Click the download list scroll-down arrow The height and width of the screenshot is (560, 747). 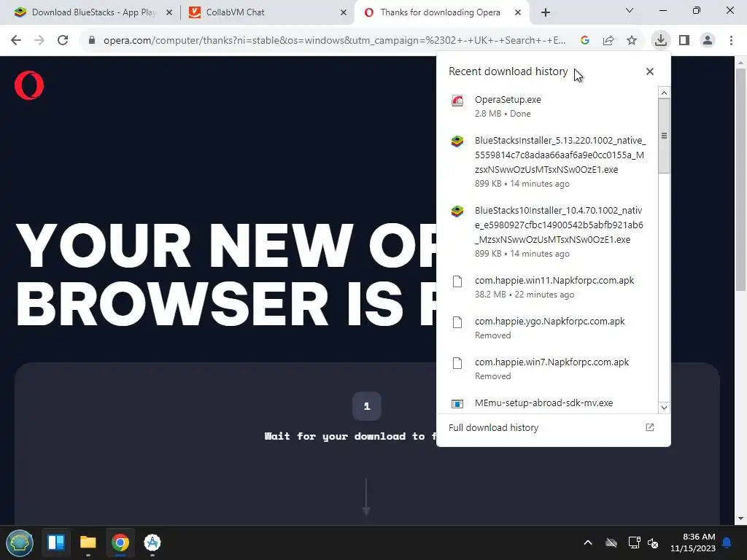click(664, 408)
